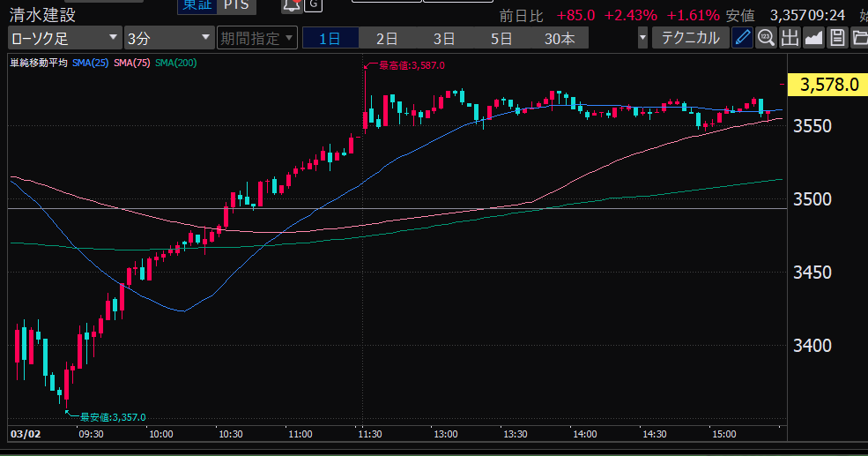
Task: Click the save chart floppy icon
Action: tap(837, 38)
